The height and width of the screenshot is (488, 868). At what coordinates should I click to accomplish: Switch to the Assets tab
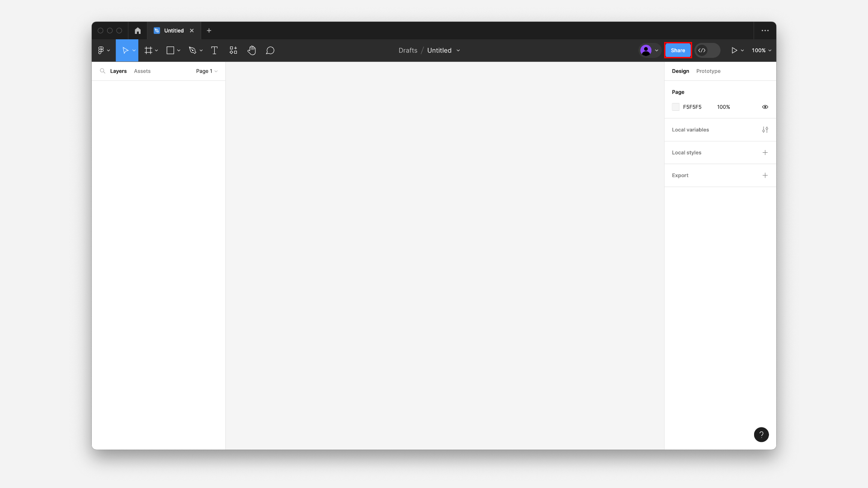pyautogui.click(x=142, y=71)
